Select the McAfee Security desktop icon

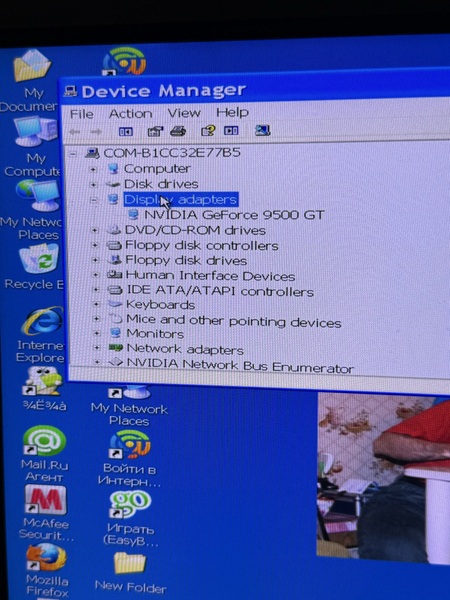click(x=46, y=512)
